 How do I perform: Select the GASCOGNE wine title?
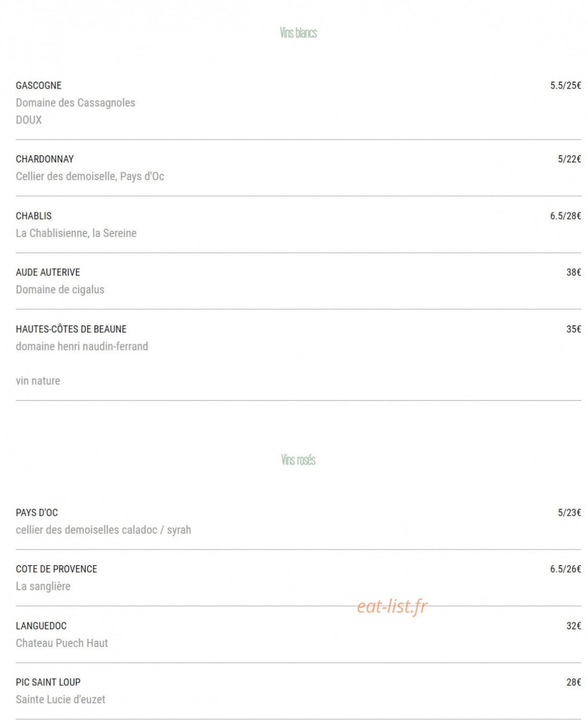[x=38, y=86]
